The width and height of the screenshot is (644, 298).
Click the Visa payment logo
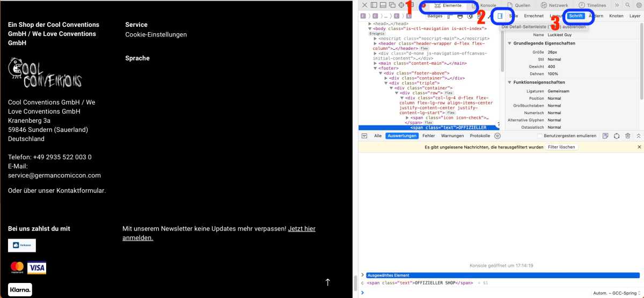pyautogui.click(x=37, y=267)
